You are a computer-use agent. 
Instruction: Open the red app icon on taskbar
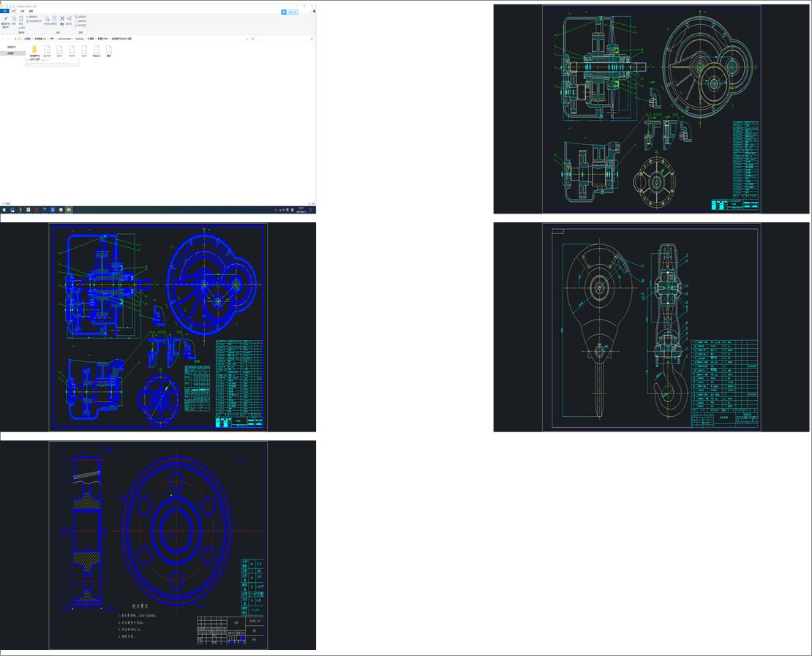[x=37, y=210]
